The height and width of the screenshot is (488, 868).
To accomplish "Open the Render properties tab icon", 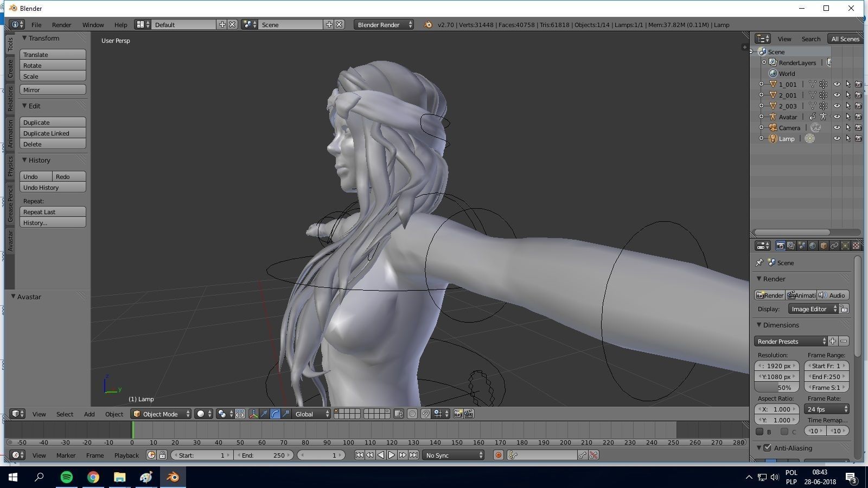I will coord(780,246).
